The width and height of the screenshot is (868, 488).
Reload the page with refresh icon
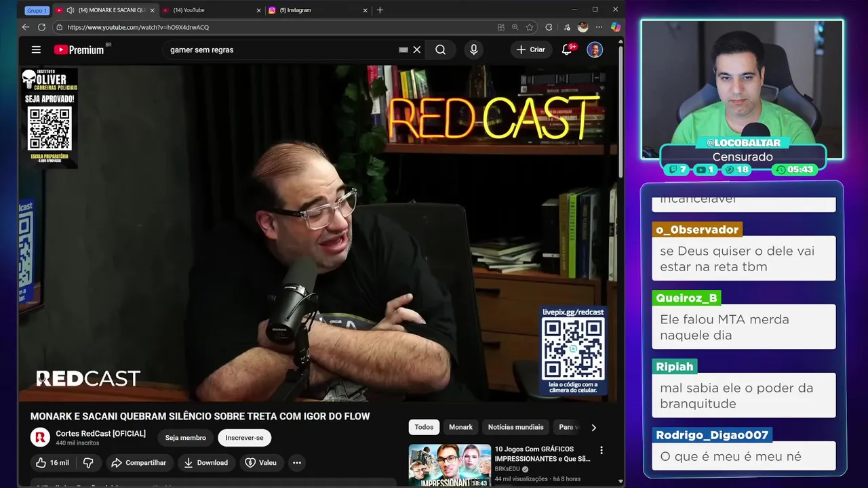41,27
